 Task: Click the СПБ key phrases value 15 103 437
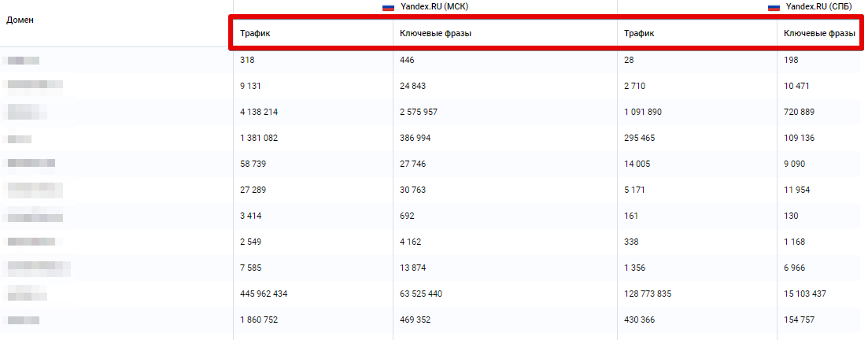coord(805,294)
